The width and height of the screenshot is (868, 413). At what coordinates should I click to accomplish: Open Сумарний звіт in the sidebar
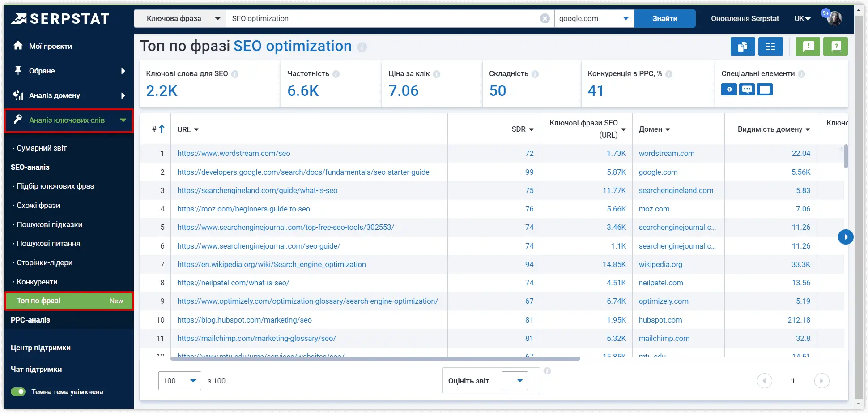tap(42, 148)
